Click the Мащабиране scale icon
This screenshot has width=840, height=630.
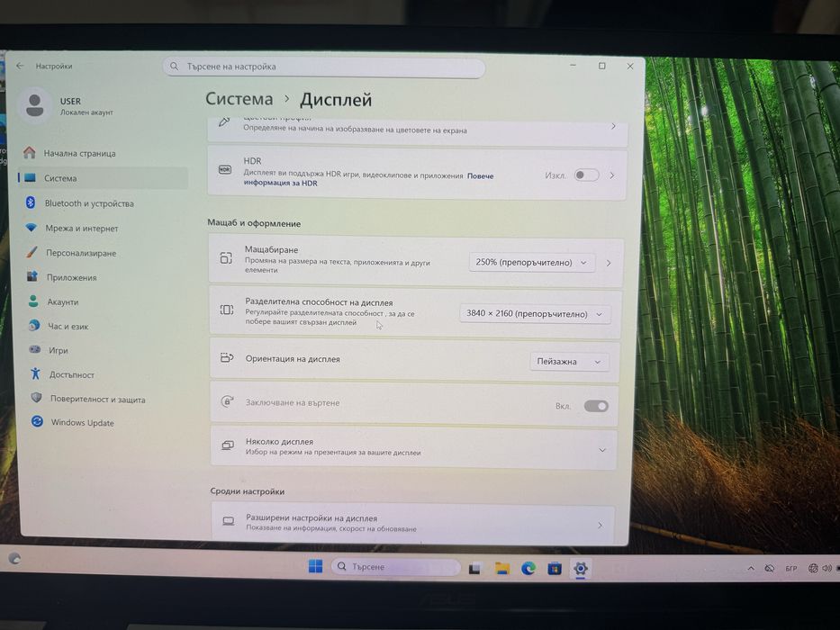[226, 258]
